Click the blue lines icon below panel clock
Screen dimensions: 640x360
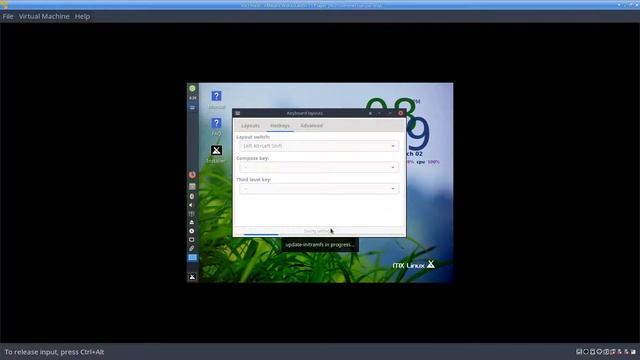coord(192,108)
